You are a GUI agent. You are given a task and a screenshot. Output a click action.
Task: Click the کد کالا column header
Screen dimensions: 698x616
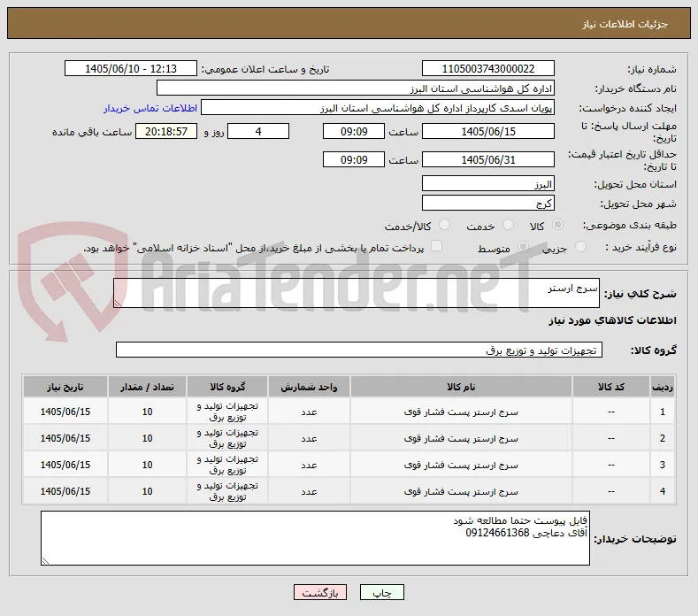point(611,387)
